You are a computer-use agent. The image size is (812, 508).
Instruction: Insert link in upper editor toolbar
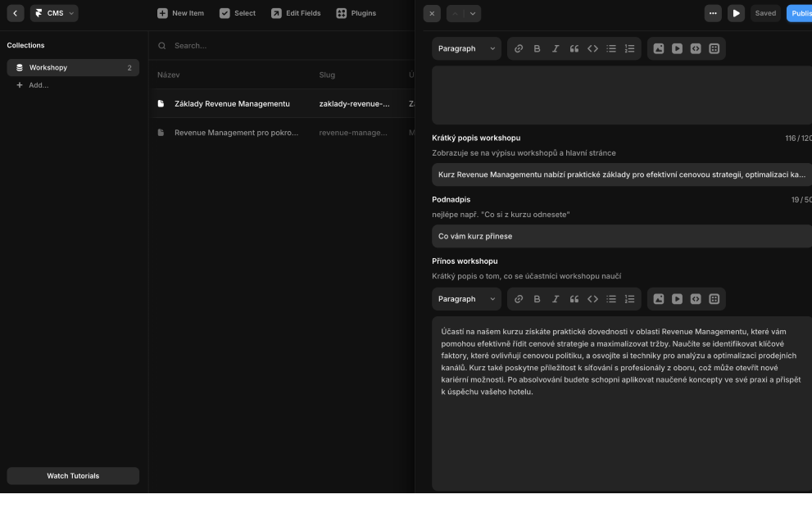(519, 48)
